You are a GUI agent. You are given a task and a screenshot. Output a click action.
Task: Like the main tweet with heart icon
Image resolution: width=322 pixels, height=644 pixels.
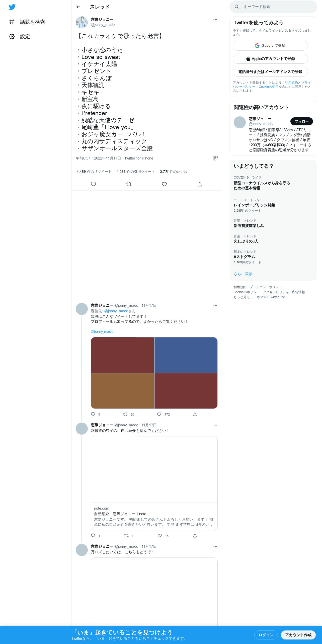point(164,184)
